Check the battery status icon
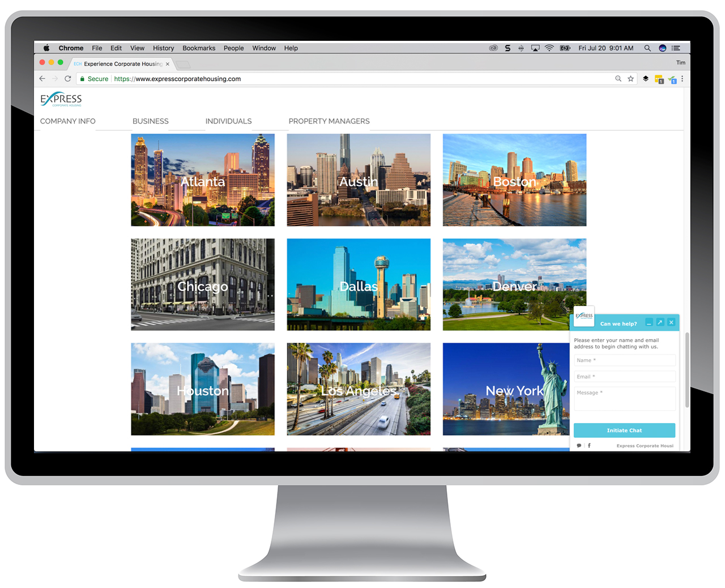This screenshot has width=725, height=588. [565, 48]
